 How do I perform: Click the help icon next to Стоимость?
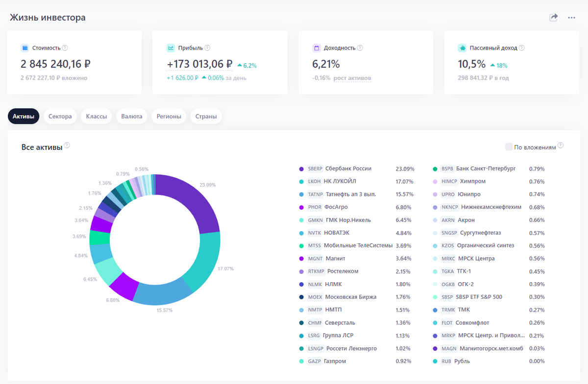[65, 48]
